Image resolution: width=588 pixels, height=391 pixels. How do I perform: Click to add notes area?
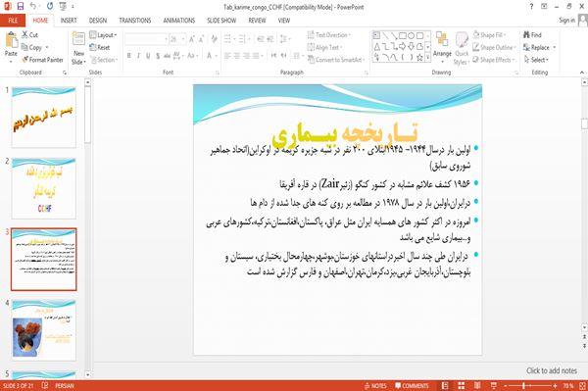tap(551, 370)
